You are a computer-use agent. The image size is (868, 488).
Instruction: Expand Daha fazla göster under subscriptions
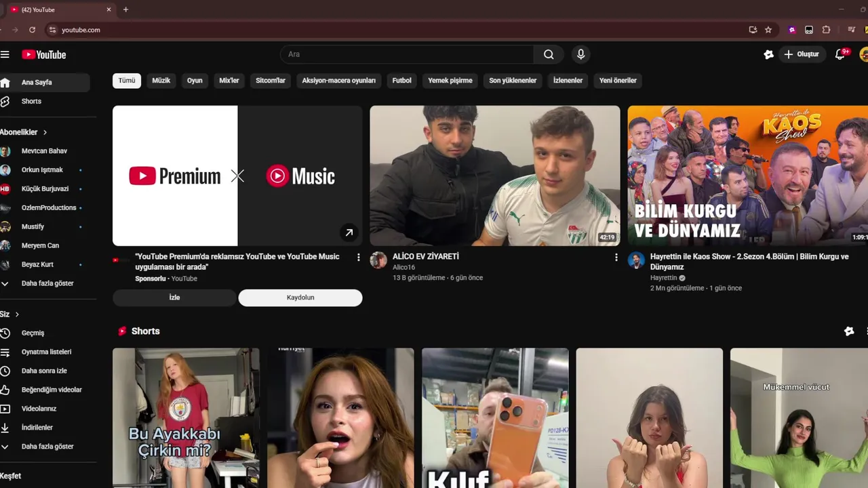pos(47,283)
